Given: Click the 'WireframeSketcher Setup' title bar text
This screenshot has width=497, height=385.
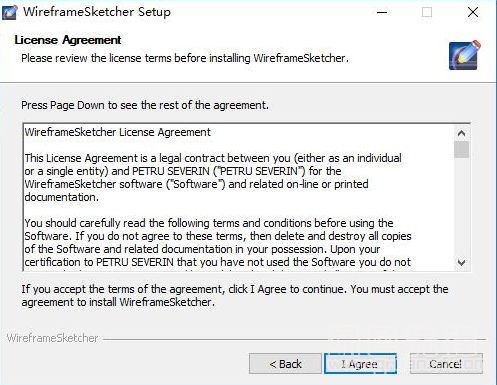Looking at the screenshot, I should [x=97, y=12].
